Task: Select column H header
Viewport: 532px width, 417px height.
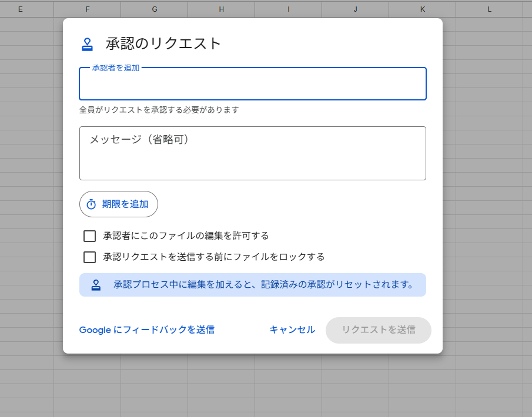Action: pos(221,9)
